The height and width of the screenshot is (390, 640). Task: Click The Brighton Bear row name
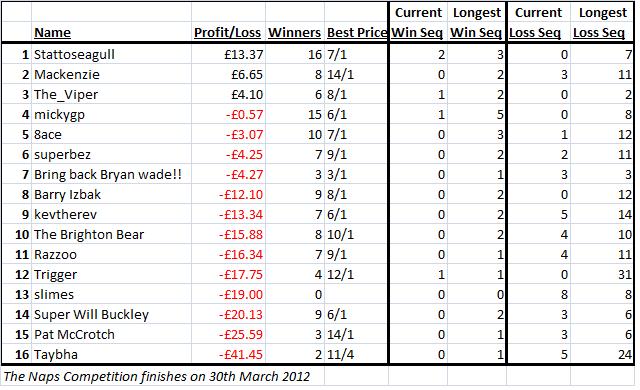[89, 234]
